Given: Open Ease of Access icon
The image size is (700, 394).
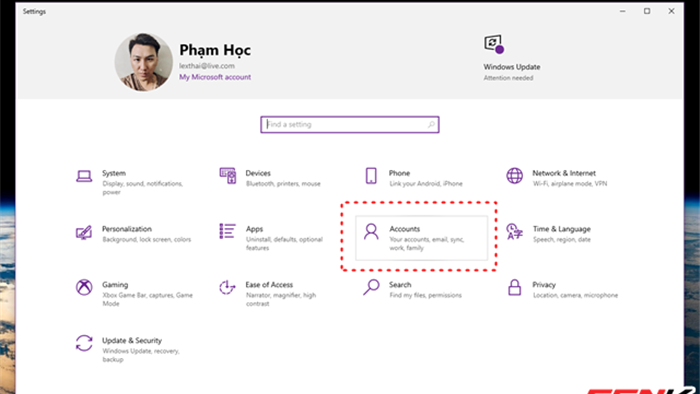Looking at the screenshot, I should tap(227, 287).
